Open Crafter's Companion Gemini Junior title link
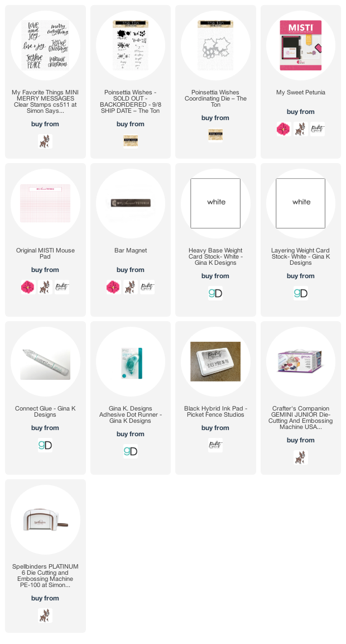Image resolution: width=346 pixels, height=644 pixels. tap(300, 418)
